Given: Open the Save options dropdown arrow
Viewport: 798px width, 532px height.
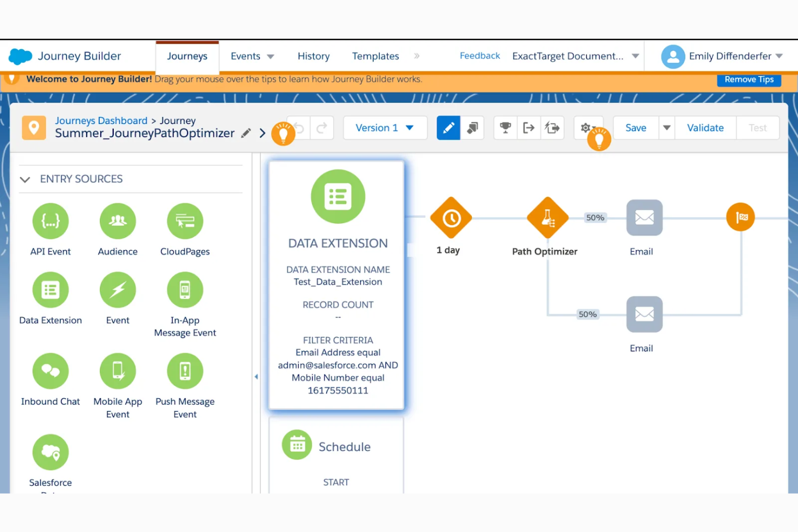Looking at the screenshot, I should point(667,128).
